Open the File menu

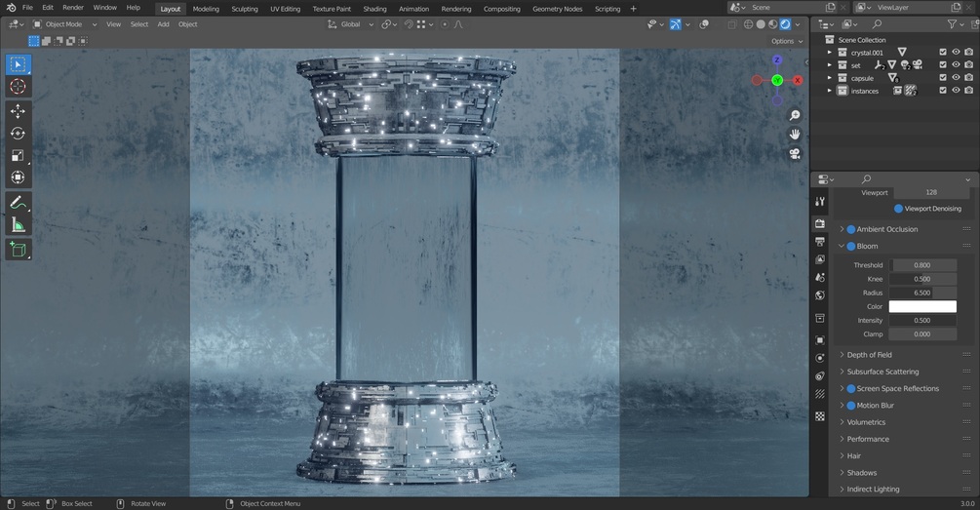[27, 8]
